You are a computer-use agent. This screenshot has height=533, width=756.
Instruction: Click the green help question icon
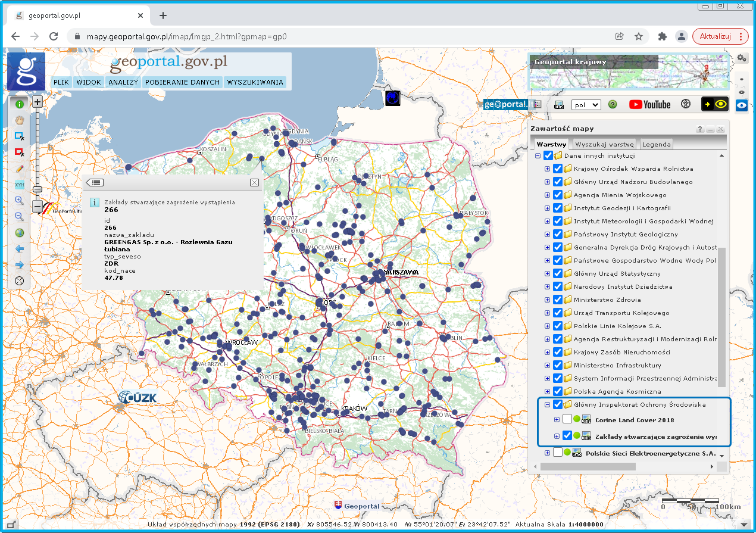613,104
